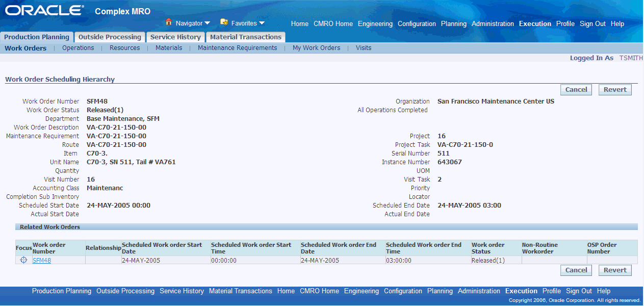Open the SFM48 work order link

[42, 261]
